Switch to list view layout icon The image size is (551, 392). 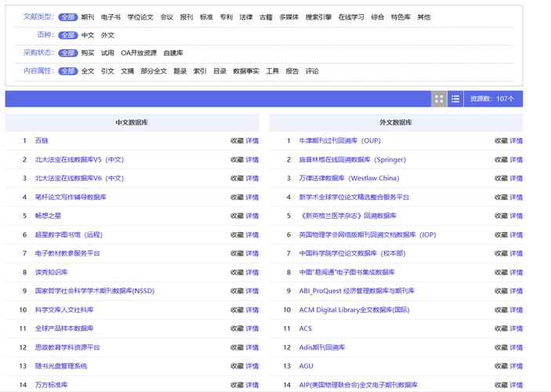point(455,99)
